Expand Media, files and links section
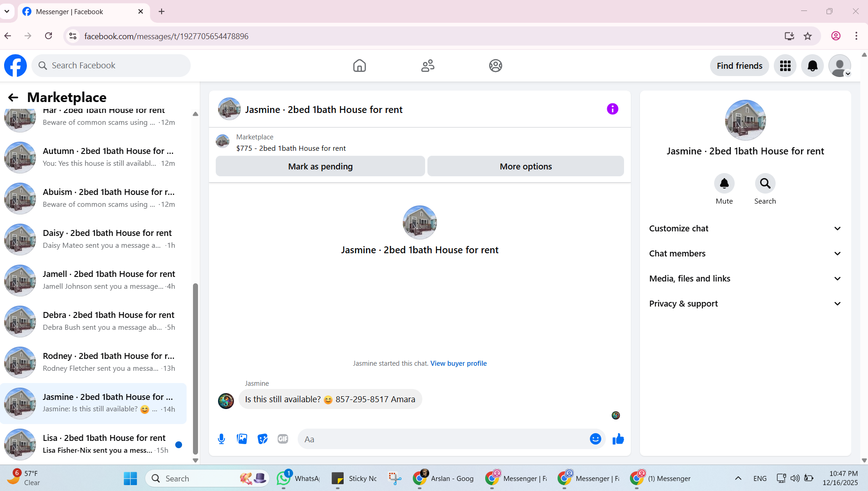 (745, 279)
